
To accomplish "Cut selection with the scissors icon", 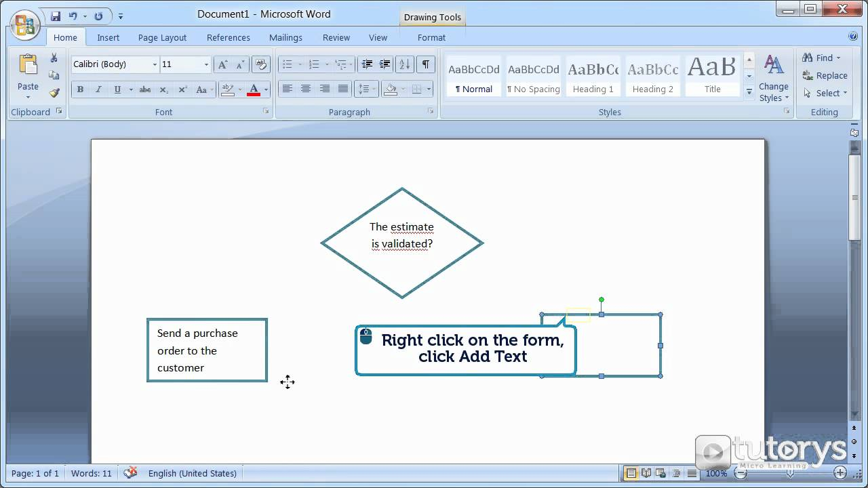I will (54, 58).
